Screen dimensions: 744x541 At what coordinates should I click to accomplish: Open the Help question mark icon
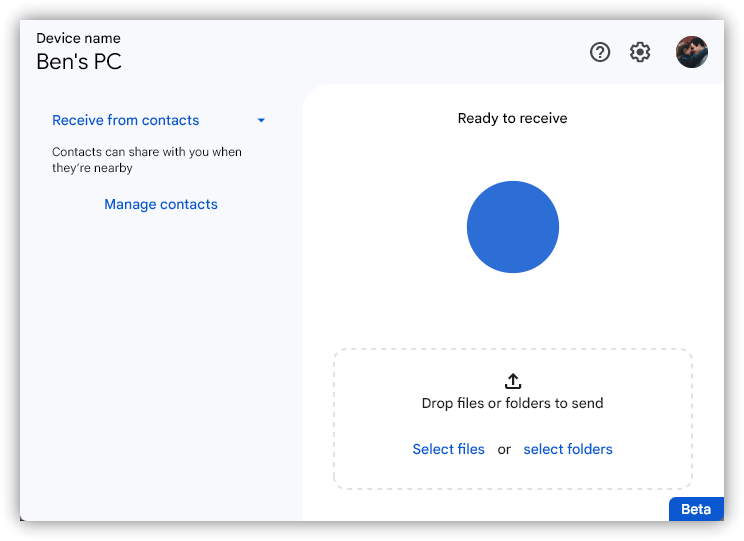click(x=600, y=52)
